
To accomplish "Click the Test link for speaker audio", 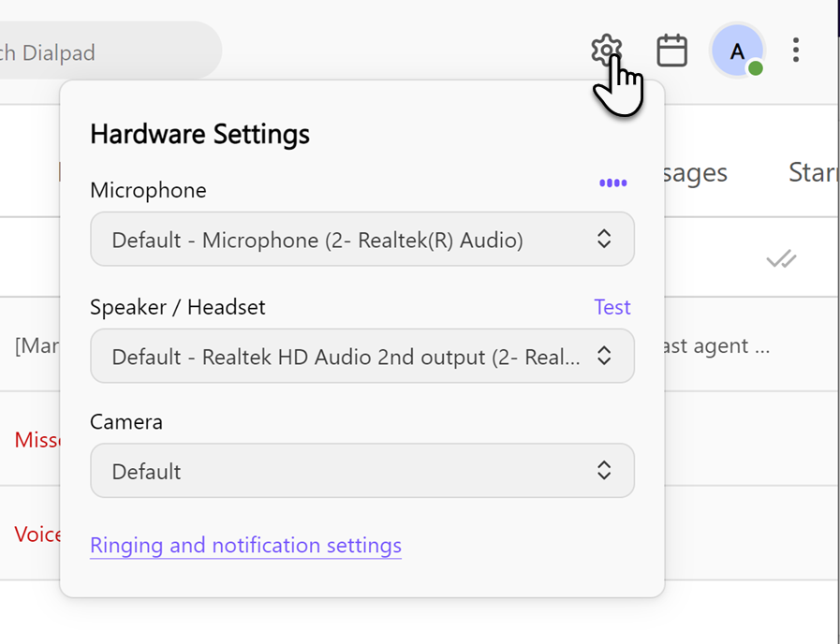I will pyautogui.click(x=612, y=306).
